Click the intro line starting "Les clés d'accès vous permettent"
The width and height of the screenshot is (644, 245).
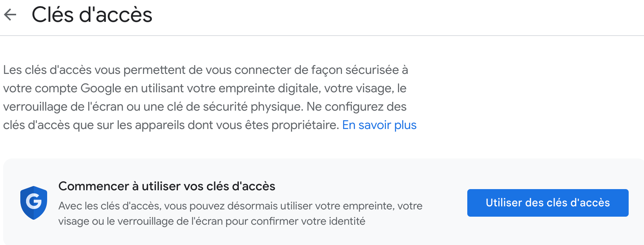pyautogui.click(x=205, y=70)
